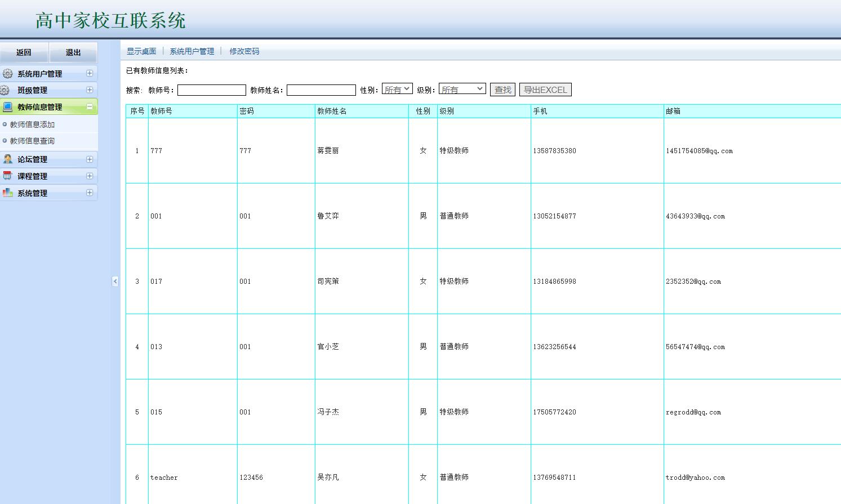Click phone number 13184865998
Image resolution: width=841 pixels, height=504 pixels.
tap(555, 282)
